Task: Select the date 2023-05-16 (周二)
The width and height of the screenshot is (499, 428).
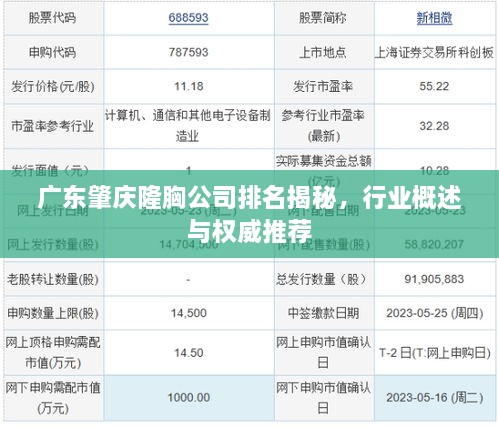Action: 435,398
